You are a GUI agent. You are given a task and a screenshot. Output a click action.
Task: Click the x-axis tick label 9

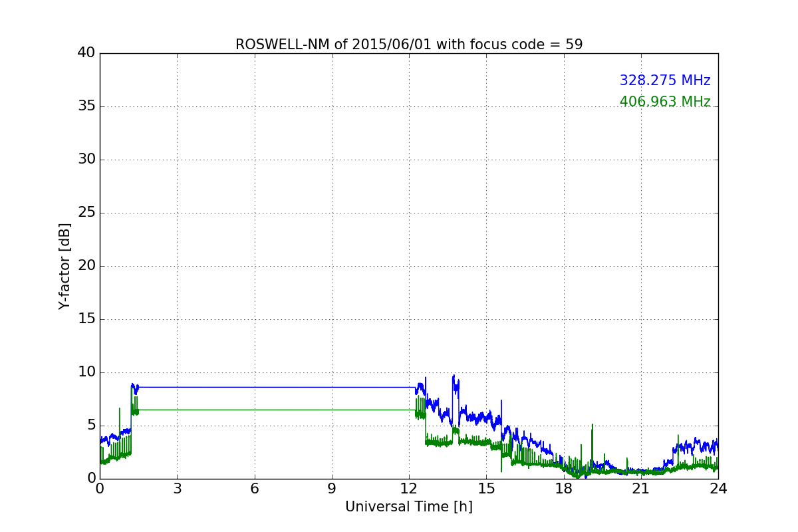(x=332, y=488)
